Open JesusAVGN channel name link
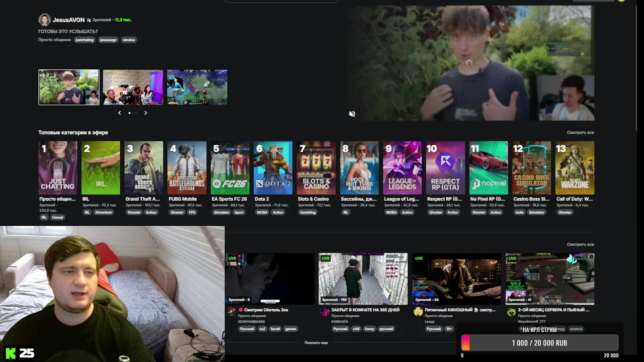644x362 pixels. pyautogui.click(x=68, y=20)
